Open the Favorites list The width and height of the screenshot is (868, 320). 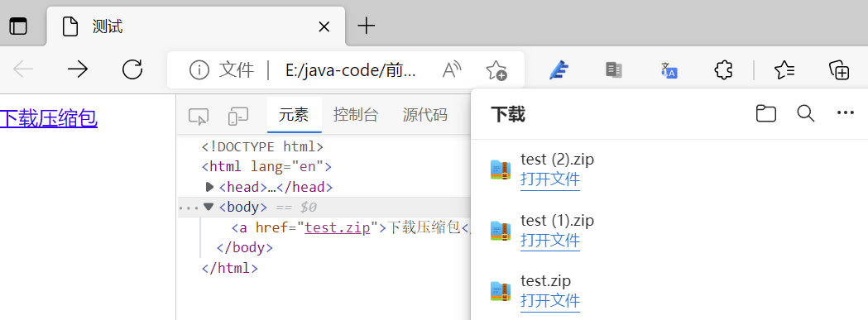click(x=784, y=70)
